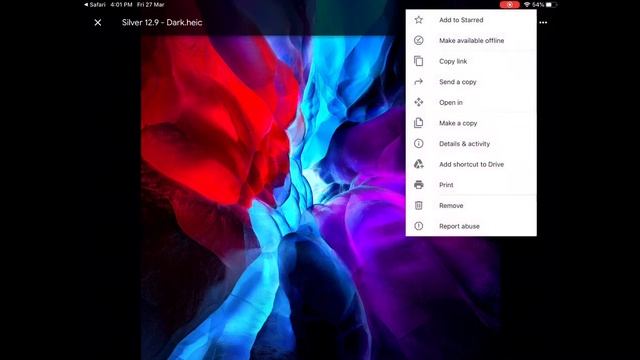
Task: Choose Copy link from menu
Action: tap(471, 61)
